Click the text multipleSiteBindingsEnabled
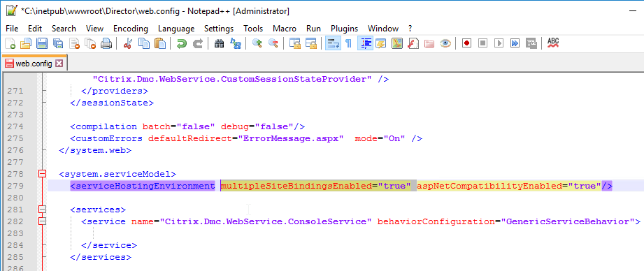Viewport: 644px width, 271px height. (x=296, y=186)
